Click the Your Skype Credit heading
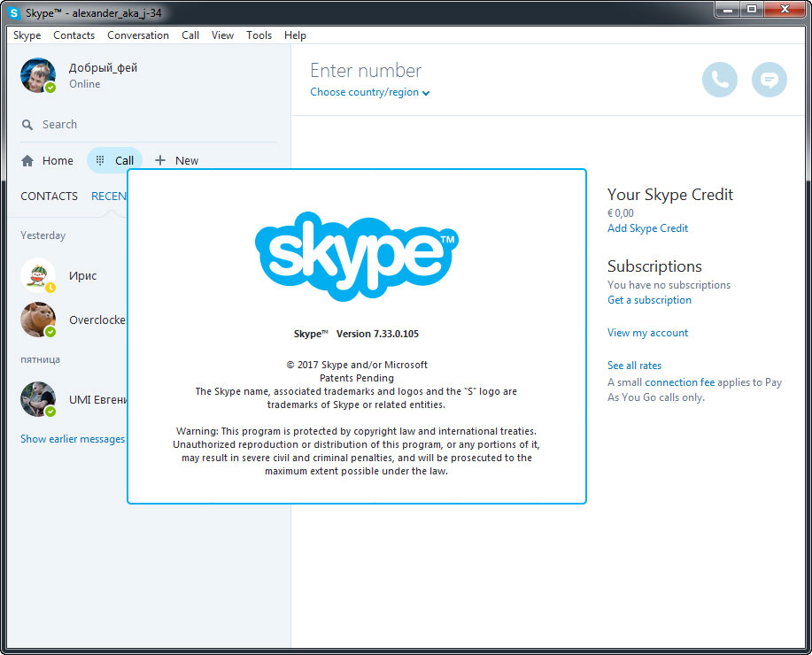Screen dimensions: 812x655 (670, 195)
